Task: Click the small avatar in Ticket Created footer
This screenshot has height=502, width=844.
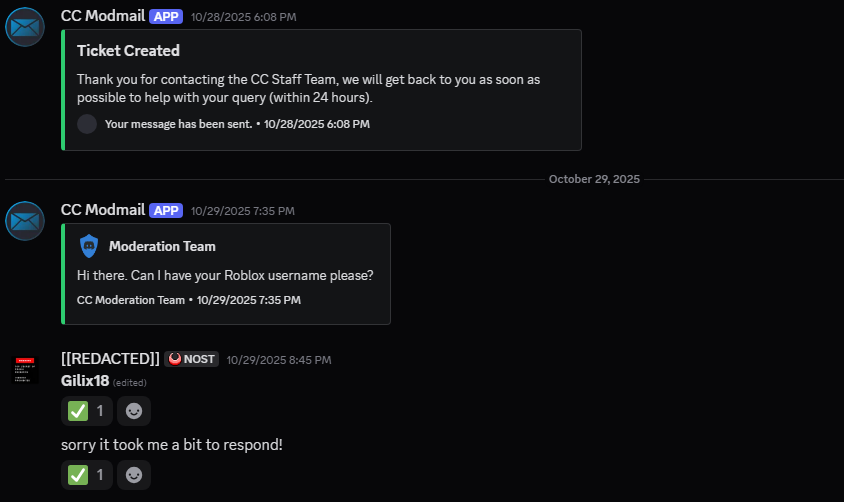Action: 87,124
